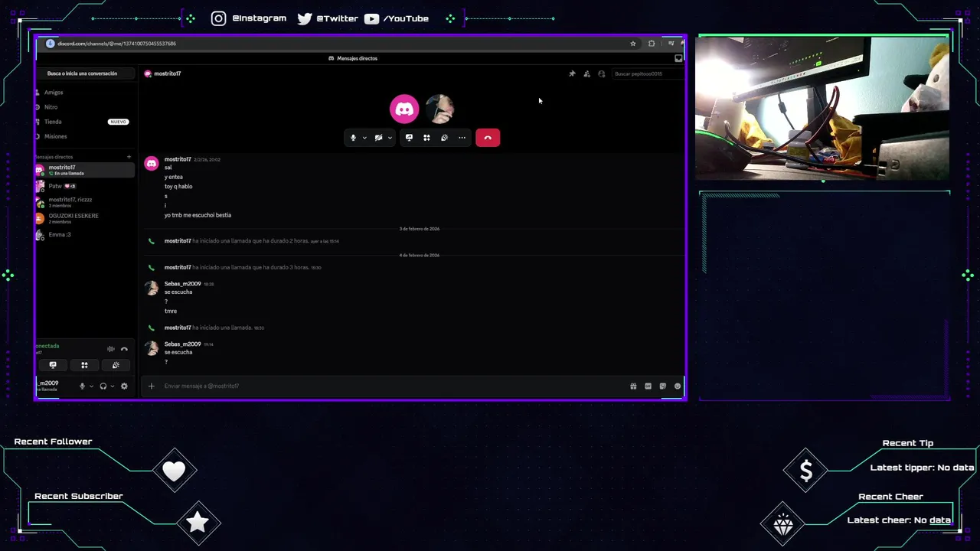The width and height of the screenshot is (980, 551).
Task: Share screen from the sidebar voice panel
Action: click(53, 365)
